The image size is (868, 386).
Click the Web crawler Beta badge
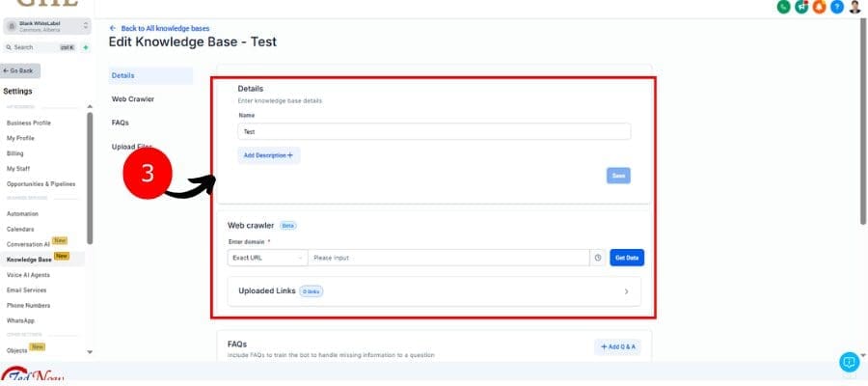pyautogui.click(x=287, y=226)
